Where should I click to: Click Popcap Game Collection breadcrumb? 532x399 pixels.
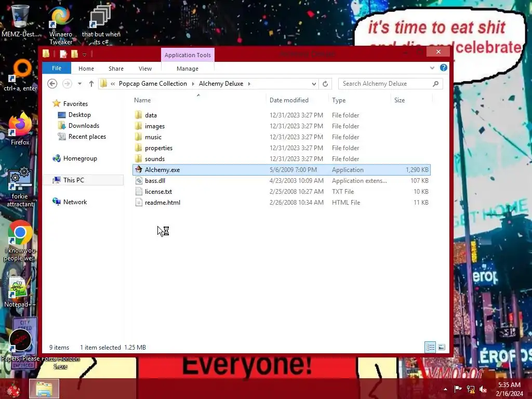pyautogui.click(x=153, y=84)
